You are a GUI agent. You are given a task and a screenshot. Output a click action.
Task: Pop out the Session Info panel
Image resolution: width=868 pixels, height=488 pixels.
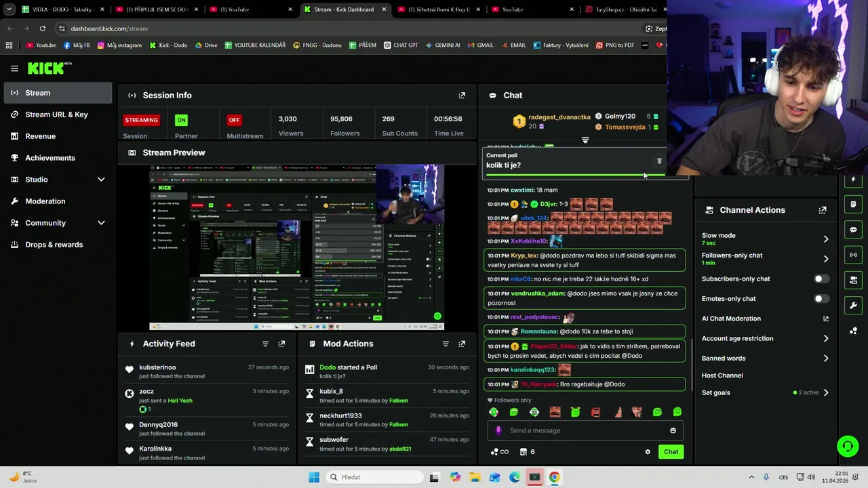pos(462,96)
